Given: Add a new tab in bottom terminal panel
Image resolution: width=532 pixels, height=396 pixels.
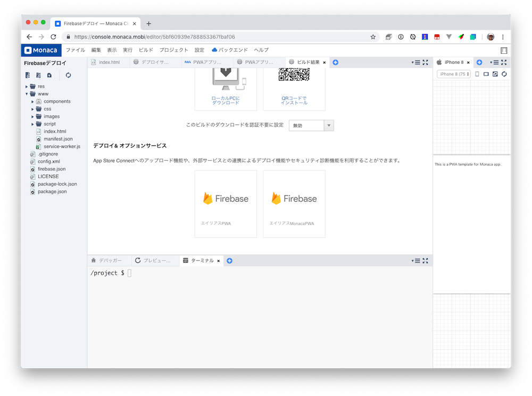Looking at the screenshot, I should tap(230, 261).
